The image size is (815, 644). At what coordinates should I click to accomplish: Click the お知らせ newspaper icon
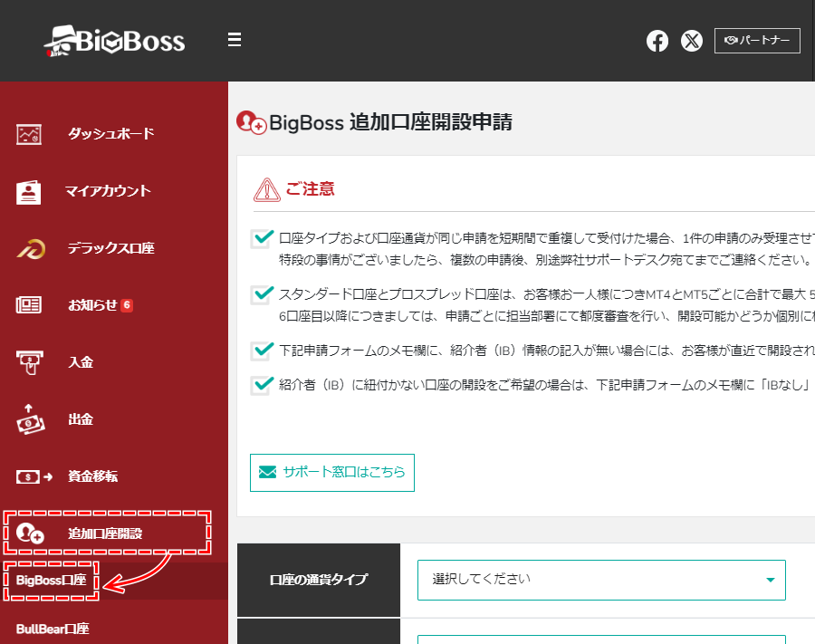(x=29, y=304)
